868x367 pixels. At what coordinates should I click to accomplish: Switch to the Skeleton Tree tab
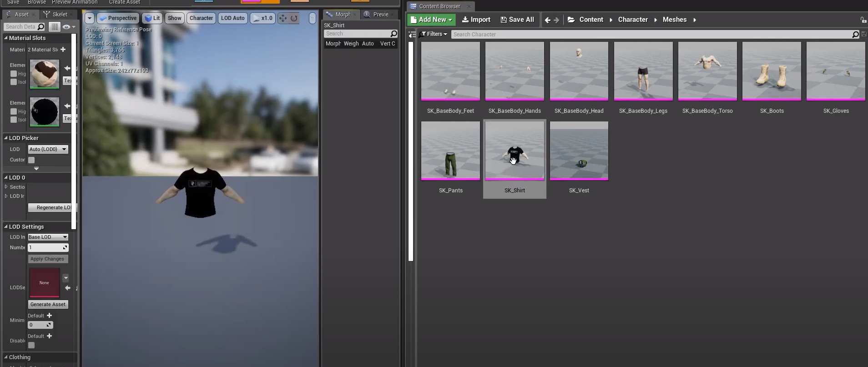click(56, 15)
